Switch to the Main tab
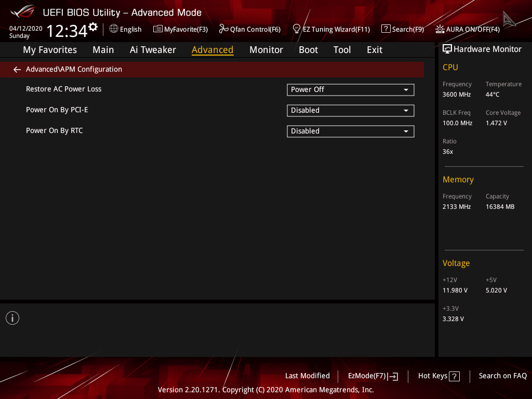Screen dimensions: 532x399 103,50
